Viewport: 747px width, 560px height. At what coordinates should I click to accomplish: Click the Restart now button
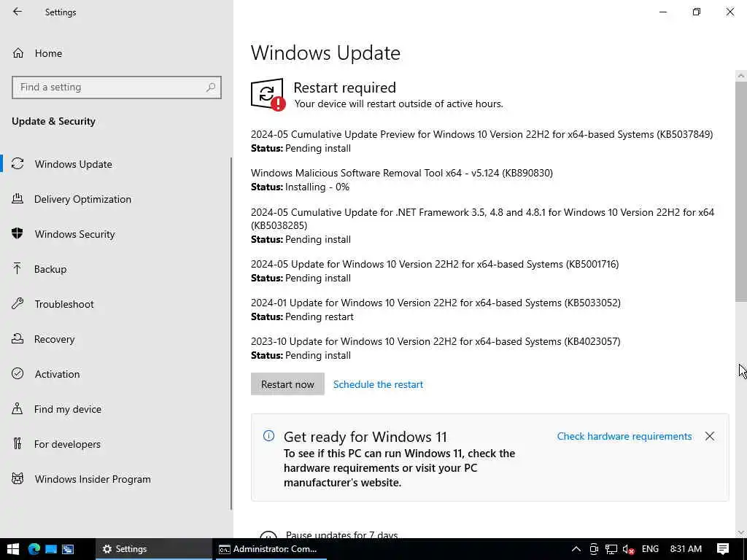pyautogui.click(x=287, y=384)
